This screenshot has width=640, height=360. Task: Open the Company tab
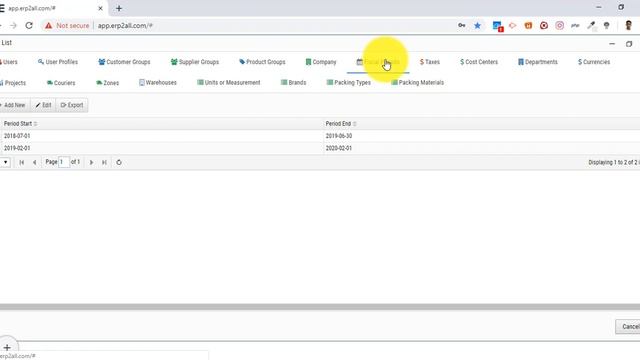click(x=321, y=62)
